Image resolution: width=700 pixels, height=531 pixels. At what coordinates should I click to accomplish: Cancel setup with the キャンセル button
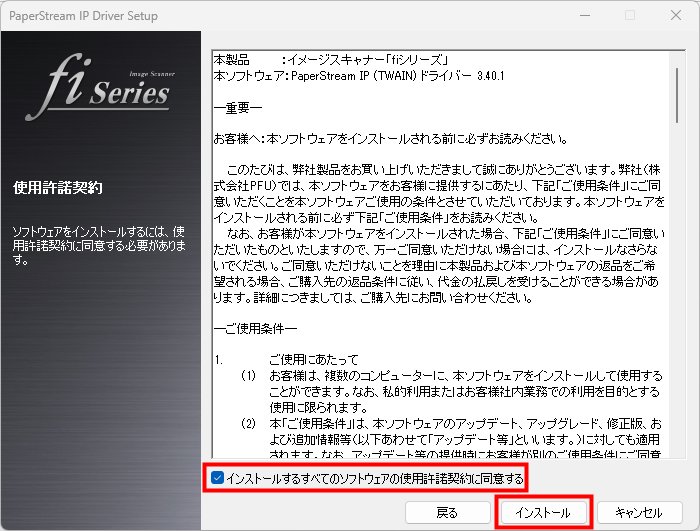[x=640, y=512]
